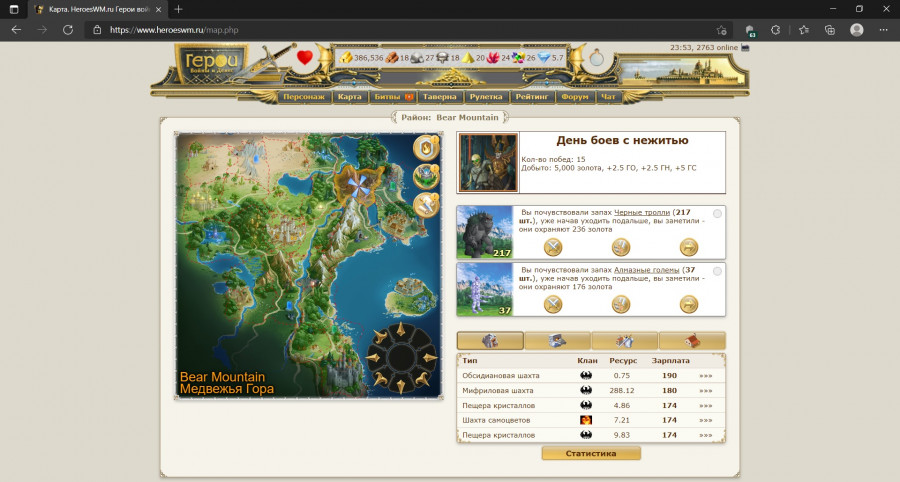
Task: Click the Статистика button
Action: 591,453
